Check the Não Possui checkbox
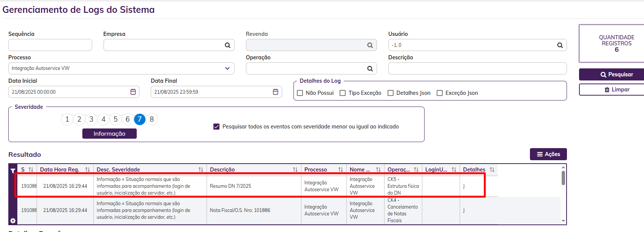Viewport: 644px width, 232px height. pyautogui.click(x=300, y=93)
